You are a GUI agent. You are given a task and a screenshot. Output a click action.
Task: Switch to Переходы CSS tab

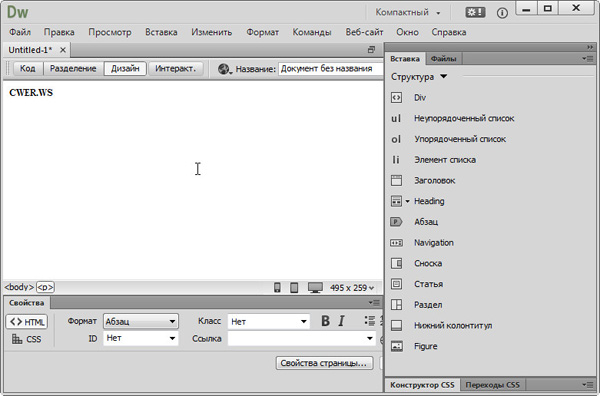492,385
